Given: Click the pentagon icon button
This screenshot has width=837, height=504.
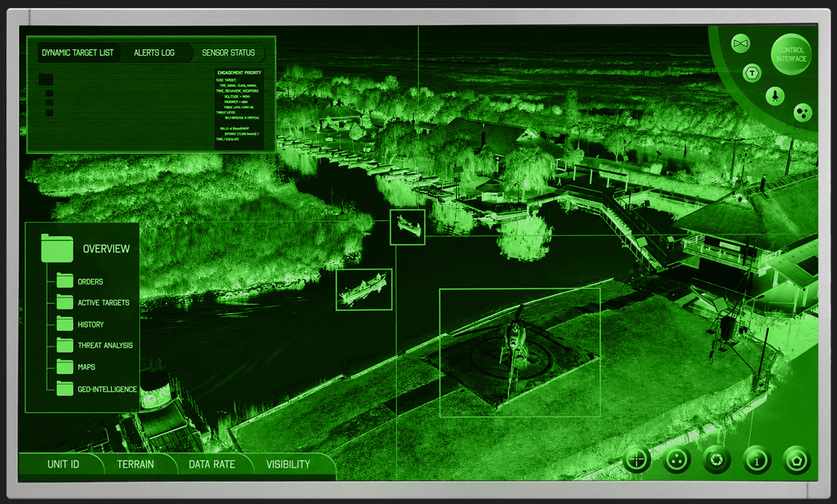Looking at the screenshot, I should (797, 459).
